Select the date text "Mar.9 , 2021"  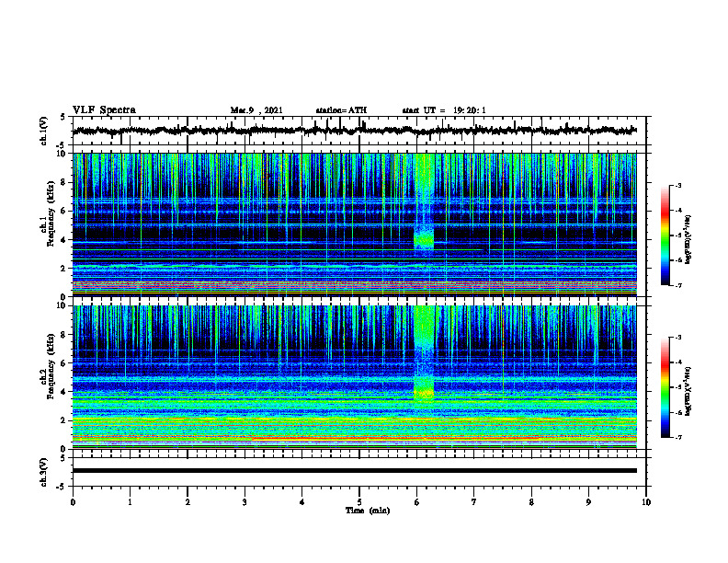(256, 110)
